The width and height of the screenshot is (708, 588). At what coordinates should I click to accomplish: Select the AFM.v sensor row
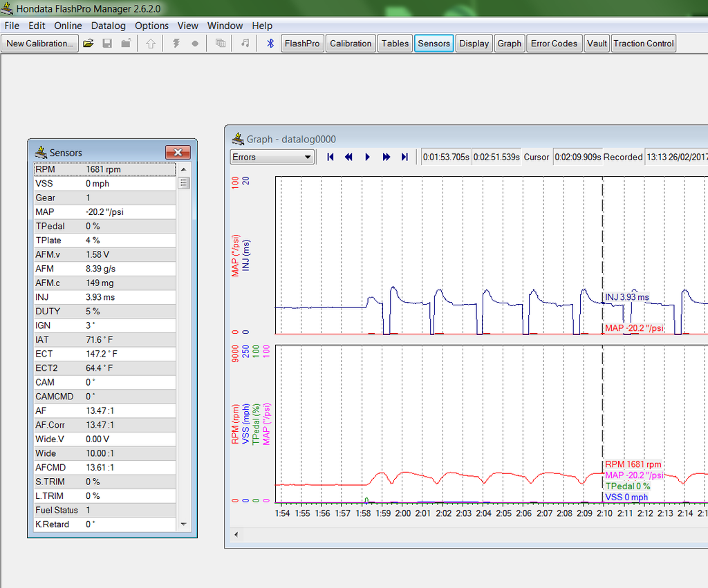point(105,254)
